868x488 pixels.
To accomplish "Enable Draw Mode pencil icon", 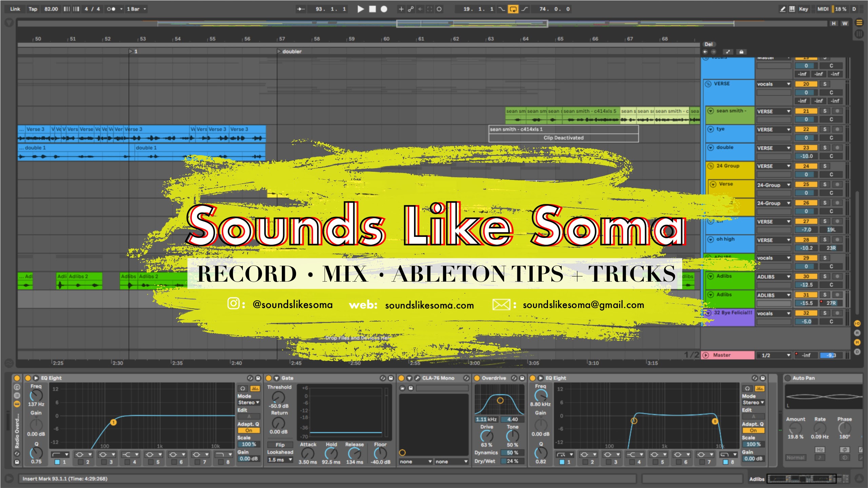I will coord(783,9).
